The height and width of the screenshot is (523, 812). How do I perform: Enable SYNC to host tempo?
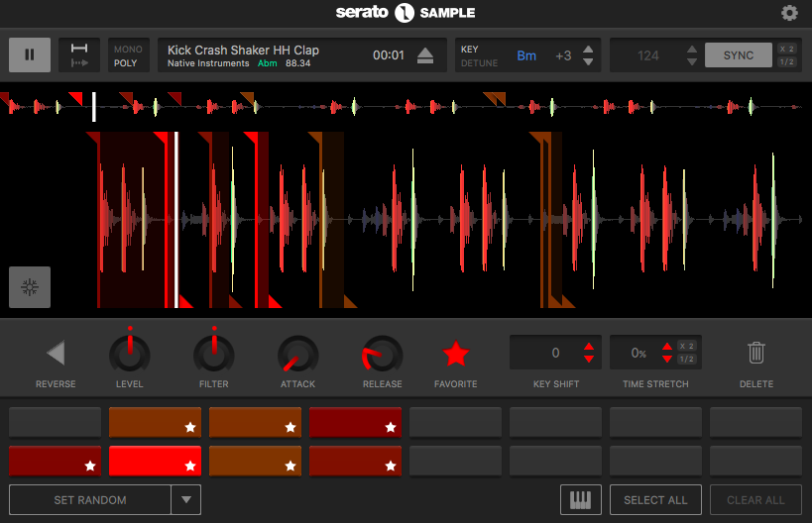point(739,55)
